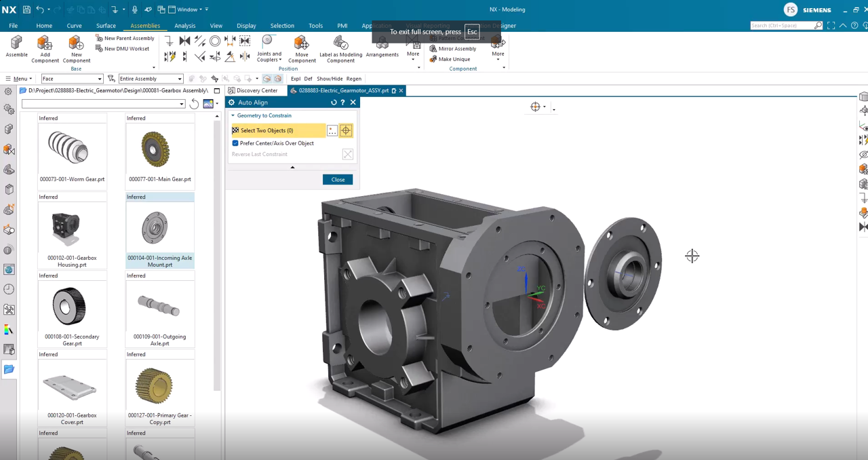Switch to the Analysis ribbon tab
The height and width of the screenshot is (460, 868).
pos(184,26)
